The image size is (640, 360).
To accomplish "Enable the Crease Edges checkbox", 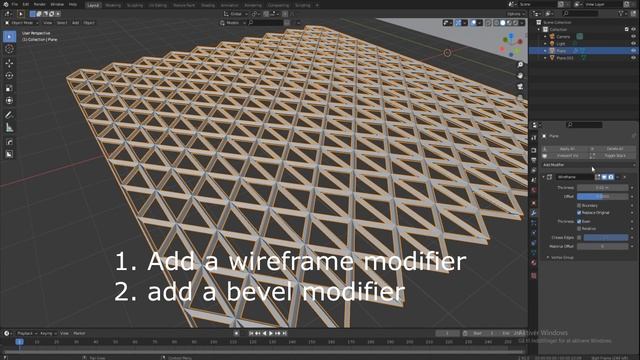I will tap(579, 238).
